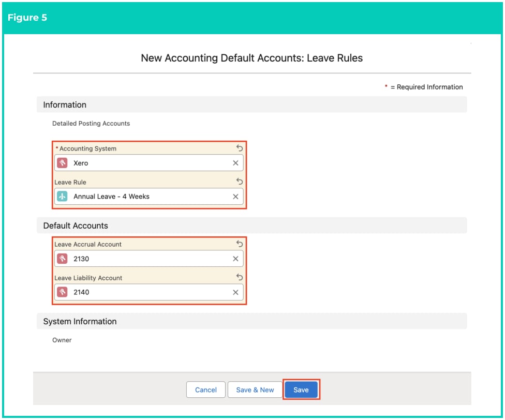Click the Save & New button
Viewport: 505px width, 420px height.
point(255,390)
